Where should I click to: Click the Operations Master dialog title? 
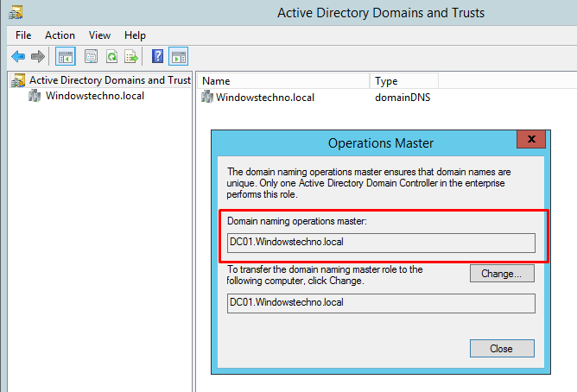click(x=381, y=143)
